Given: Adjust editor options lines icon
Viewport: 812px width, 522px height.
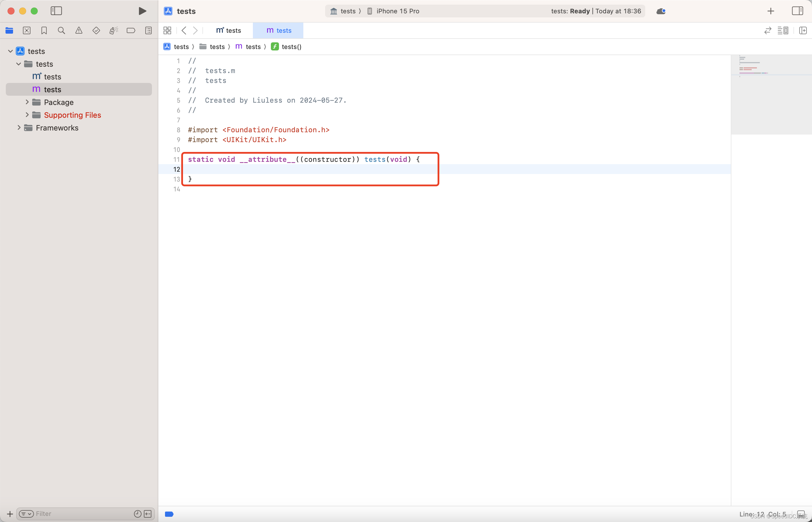Looking at the screenshot, I should tap(783, 30).
